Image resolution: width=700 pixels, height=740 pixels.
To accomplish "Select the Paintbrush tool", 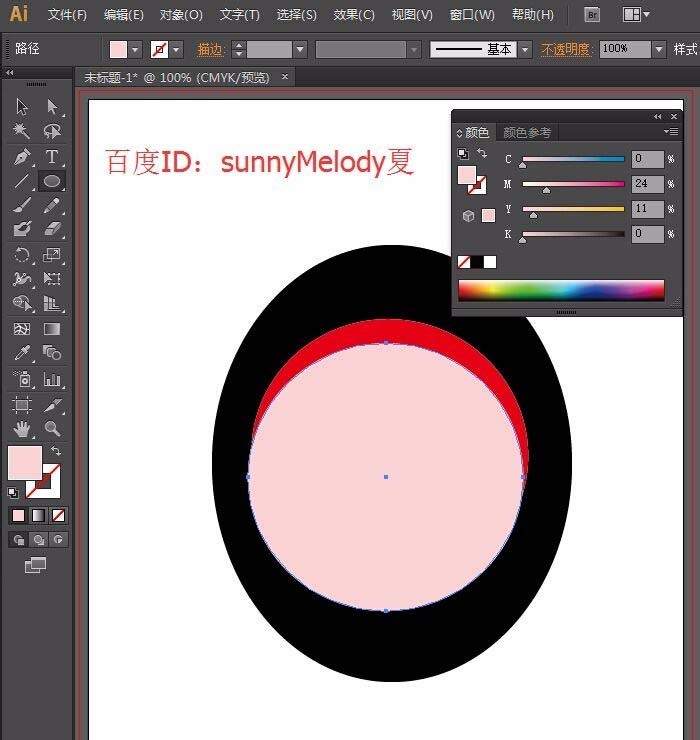I will (22, 205).
